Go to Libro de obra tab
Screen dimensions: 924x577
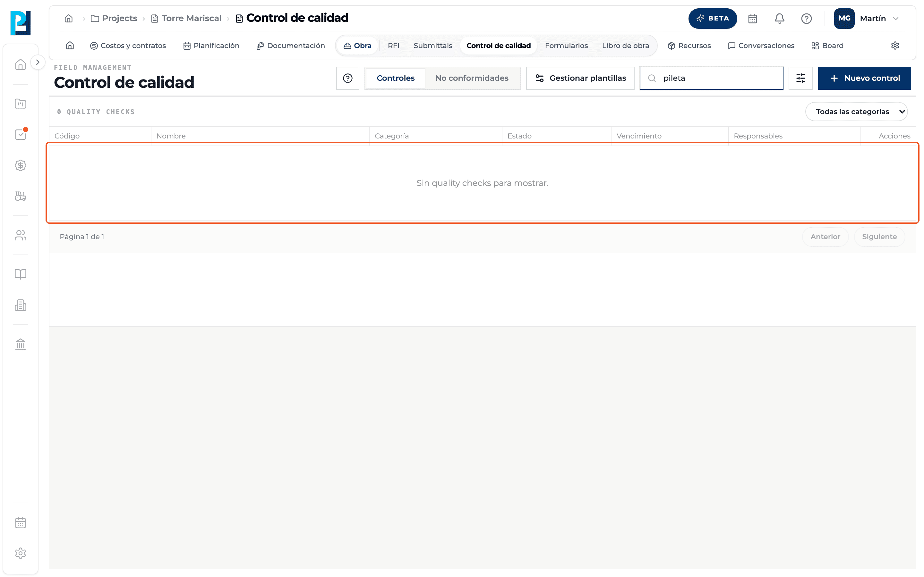625,46
